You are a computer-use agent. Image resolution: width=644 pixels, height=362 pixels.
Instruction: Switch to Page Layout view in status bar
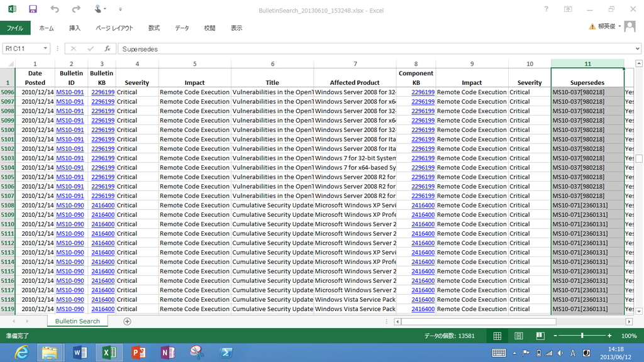tap(518, 336)
